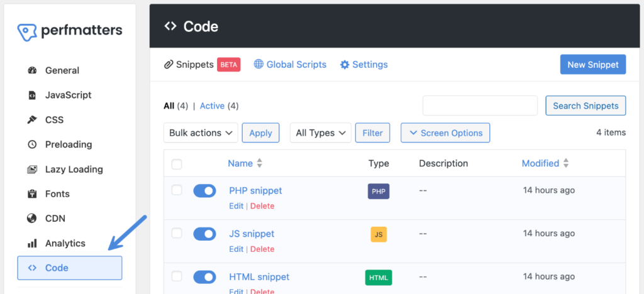Disable the PHP snippet toggle switch

[x=204, y=191]
